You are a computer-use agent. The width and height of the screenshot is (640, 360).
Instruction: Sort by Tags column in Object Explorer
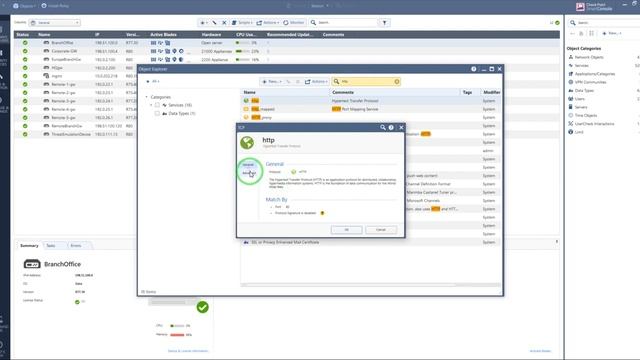tap(467, 92)
